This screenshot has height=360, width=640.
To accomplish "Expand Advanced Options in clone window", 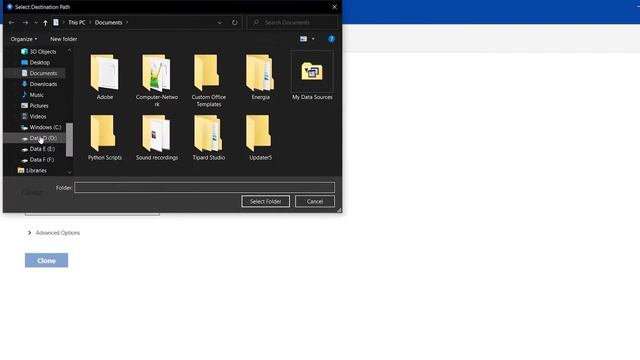I will [53, 233].
